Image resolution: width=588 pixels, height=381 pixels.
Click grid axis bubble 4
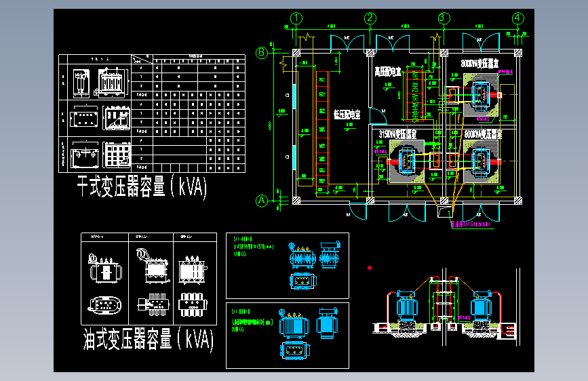(x=518, y=18)
